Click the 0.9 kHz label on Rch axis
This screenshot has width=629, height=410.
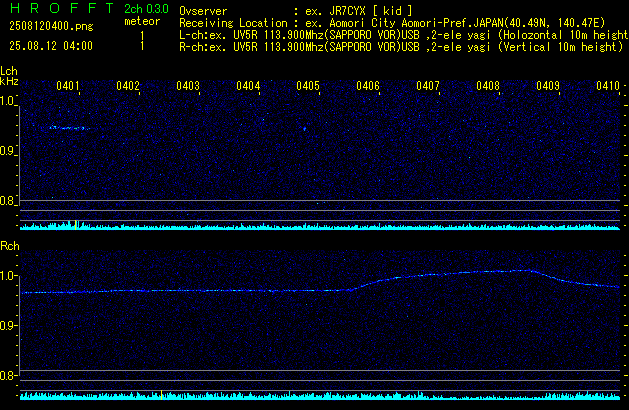tap(7, 325)
